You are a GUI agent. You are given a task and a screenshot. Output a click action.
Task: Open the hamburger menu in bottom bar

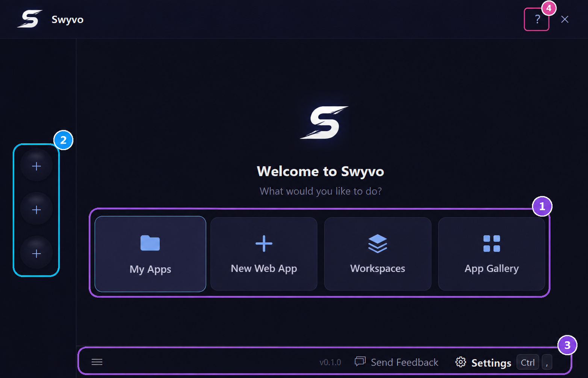97,362
